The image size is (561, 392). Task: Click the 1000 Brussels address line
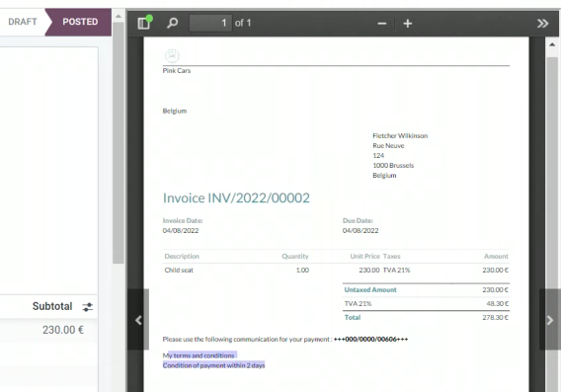pos(393,166)
